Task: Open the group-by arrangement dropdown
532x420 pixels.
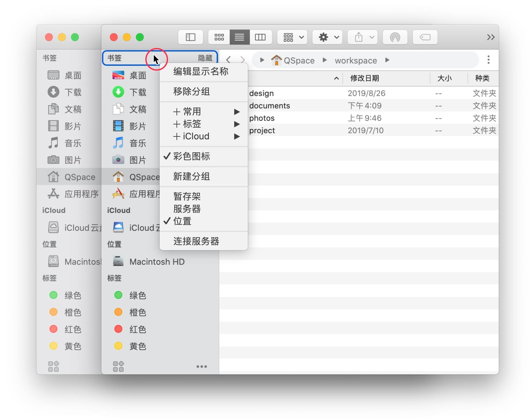Action: [x=293, y=37]
